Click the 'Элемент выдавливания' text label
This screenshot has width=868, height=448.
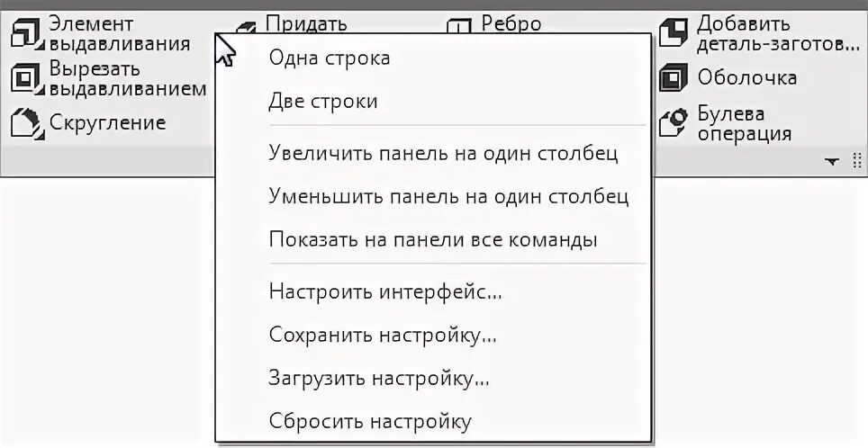pyautogui.click(x=119, y=32)
